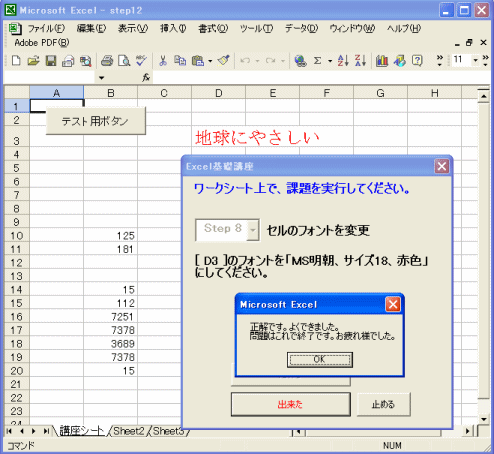Click the Print toolbar icon
Screen dimensions: 494x454
pos(107,61)
